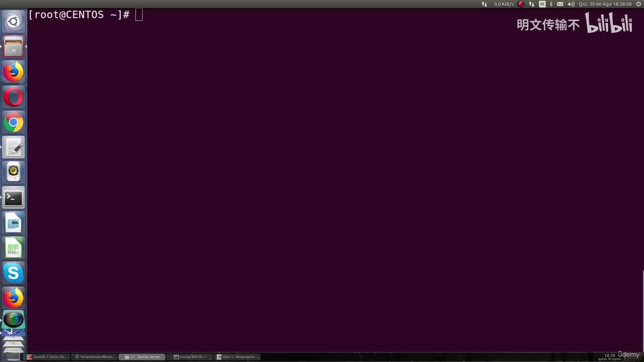Screen dimensions: 644x362
Task: Open the Files manager in the dock
Action: tap(13, 47)
